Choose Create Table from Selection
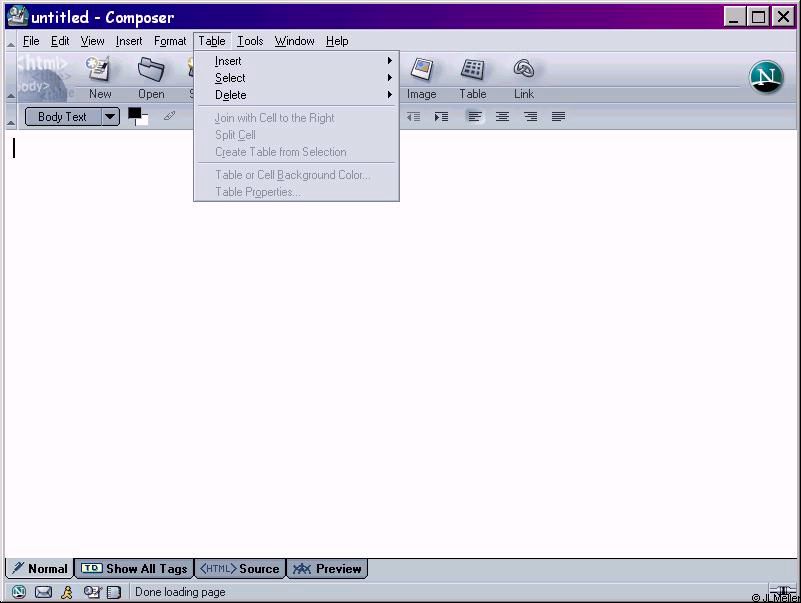This screenshot has height=603, width=801. coord(296,152)
